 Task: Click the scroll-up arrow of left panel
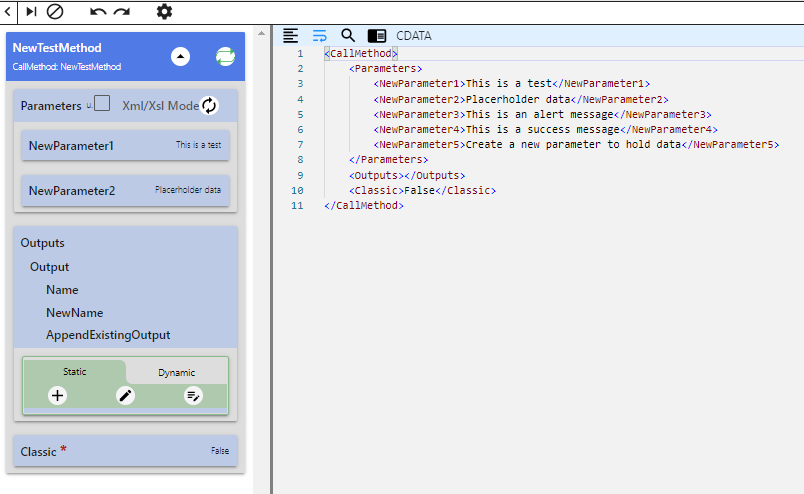tap(262, 33)
